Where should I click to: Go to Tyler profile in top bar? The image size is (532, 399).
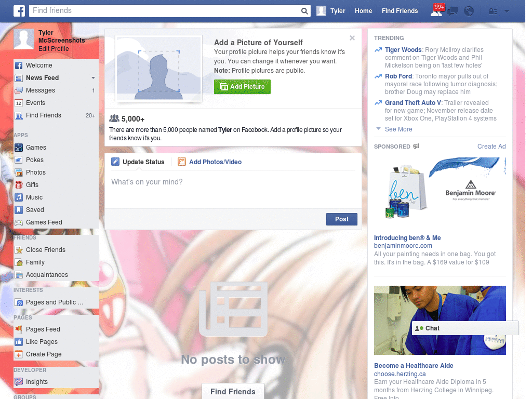[x=331, y=11]
